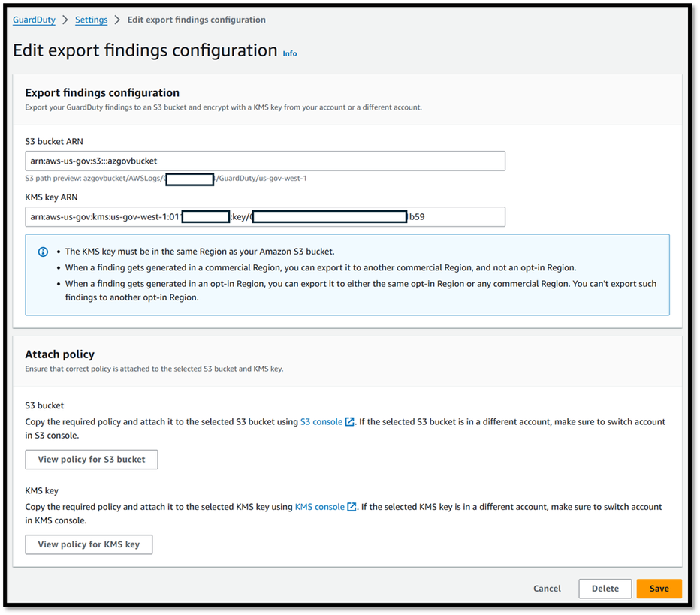Focus the S3 bucket ARN input field
Image resolution: width=700 pixels, height=615 pixels.
264,161
